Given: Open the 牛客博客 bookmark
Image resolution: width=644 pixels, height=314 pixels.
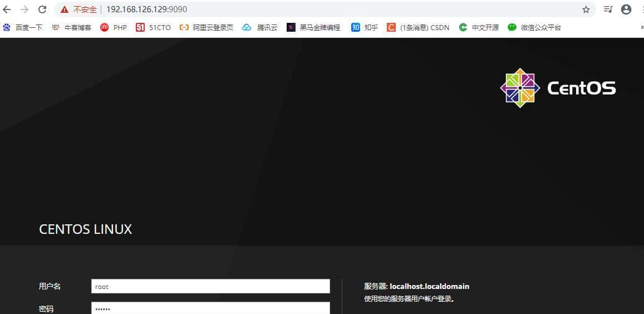Looking at the screenshot, I should (71, 27).
